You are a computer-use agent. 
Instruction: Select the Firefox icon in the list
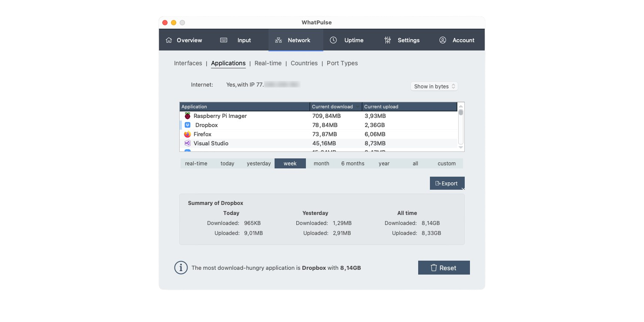click(188, 134)
